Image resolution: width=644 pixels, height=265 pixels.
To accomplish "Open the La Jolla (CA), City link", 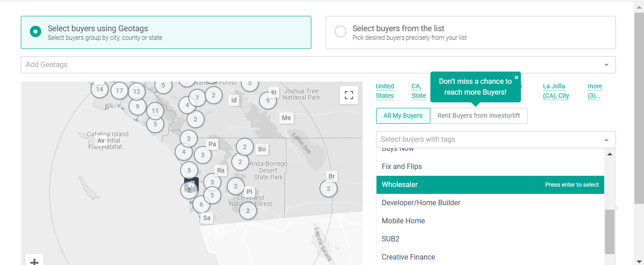I will 556,91.
